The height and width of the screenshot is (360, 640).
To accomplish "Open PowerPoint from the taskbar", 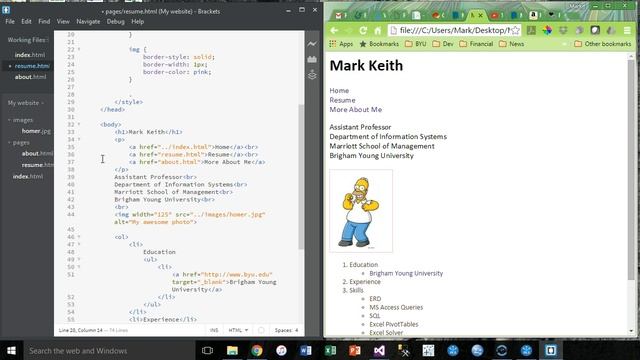I will (x=355, y=351).
